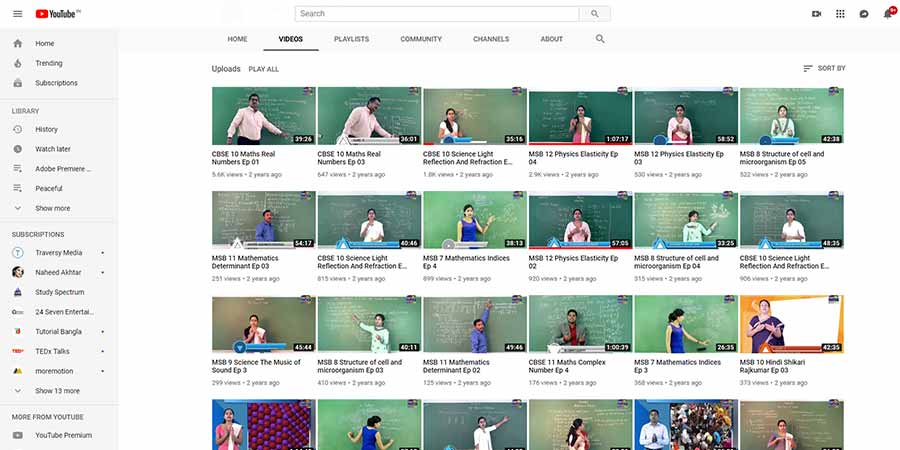This screenshot has width=900, height=450.
Task: Click the search magnifier button
Action: pos(595,14)
